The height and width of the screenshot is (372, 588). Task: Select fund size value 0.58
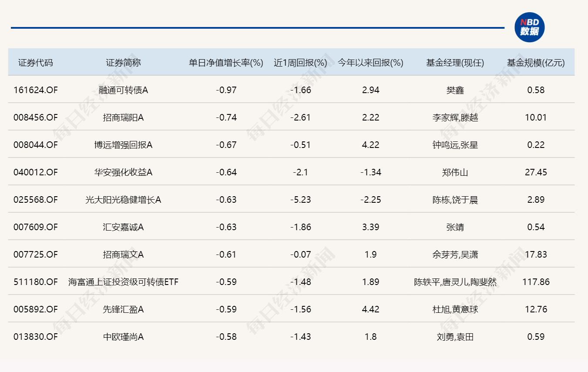[536, 90]
